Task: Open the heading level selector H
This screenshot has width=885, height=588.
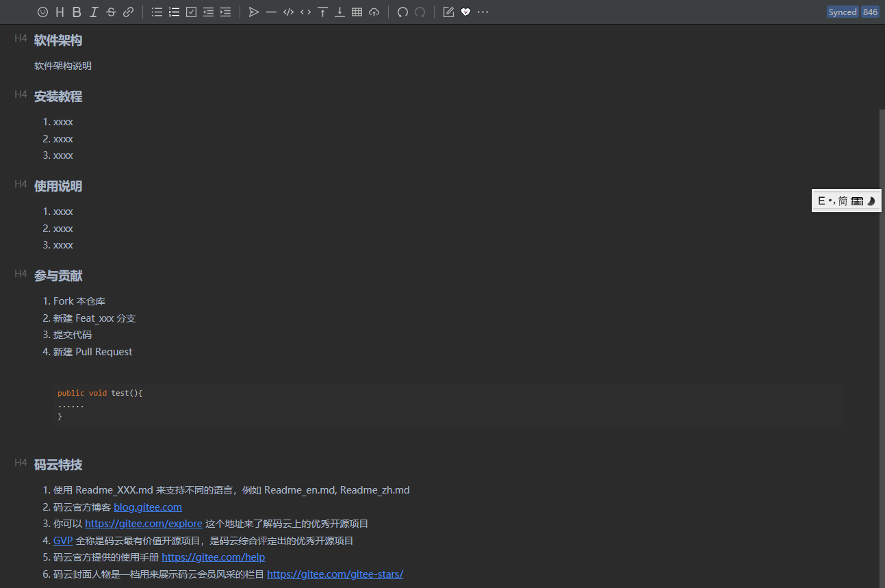Action: click(x=60, y=12)
